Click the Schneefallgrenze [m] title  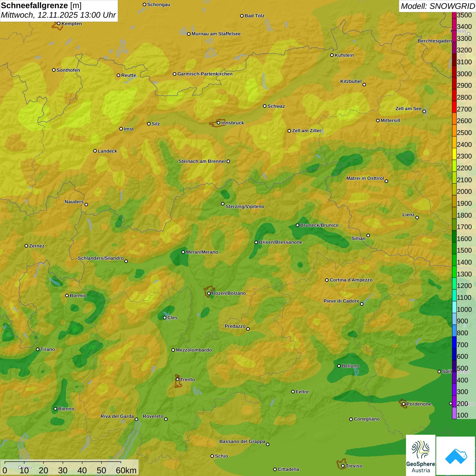(x=41, y=5)
